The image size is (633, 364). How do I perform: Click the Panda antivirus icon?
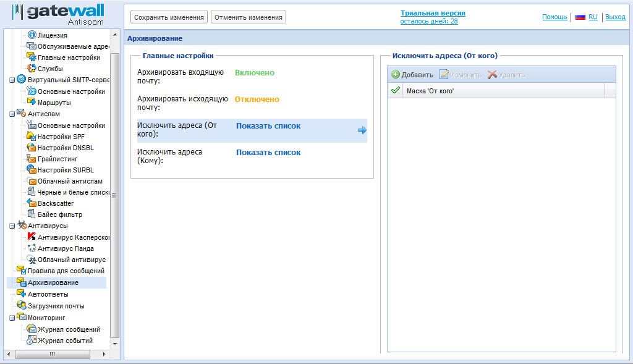[32, 248]
